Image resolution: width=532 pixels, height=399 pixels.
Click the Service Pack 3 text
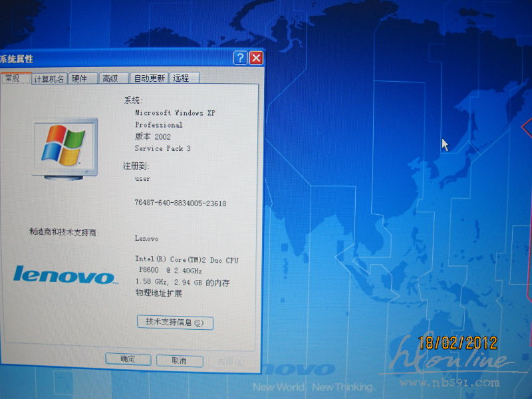click(x=162, y=148)
